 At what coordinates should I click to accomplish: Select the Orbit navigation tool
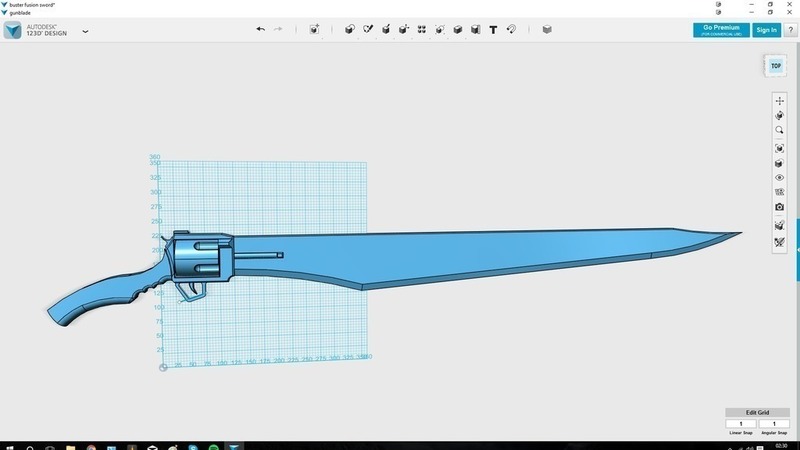click(x=779, y=116)
